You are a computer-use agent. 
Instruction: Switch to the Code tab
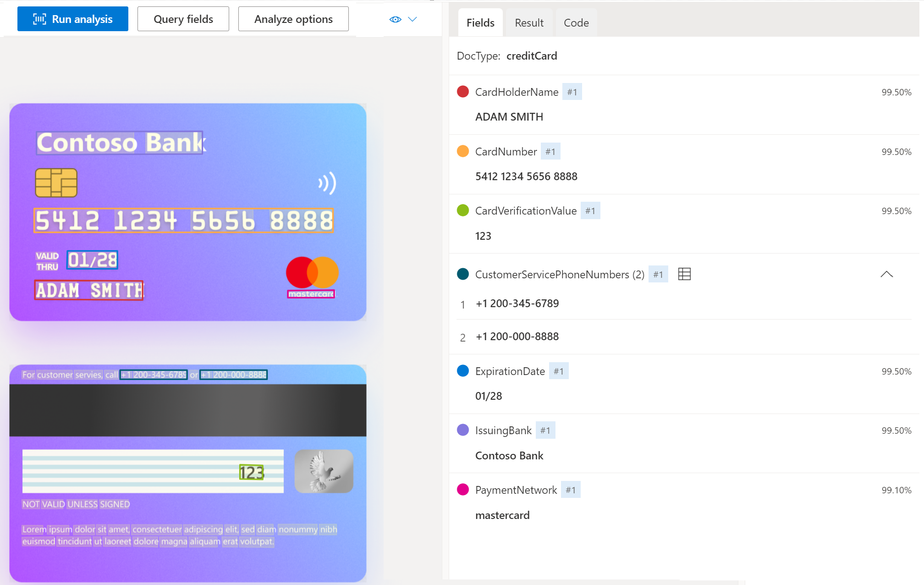point(576,22)
